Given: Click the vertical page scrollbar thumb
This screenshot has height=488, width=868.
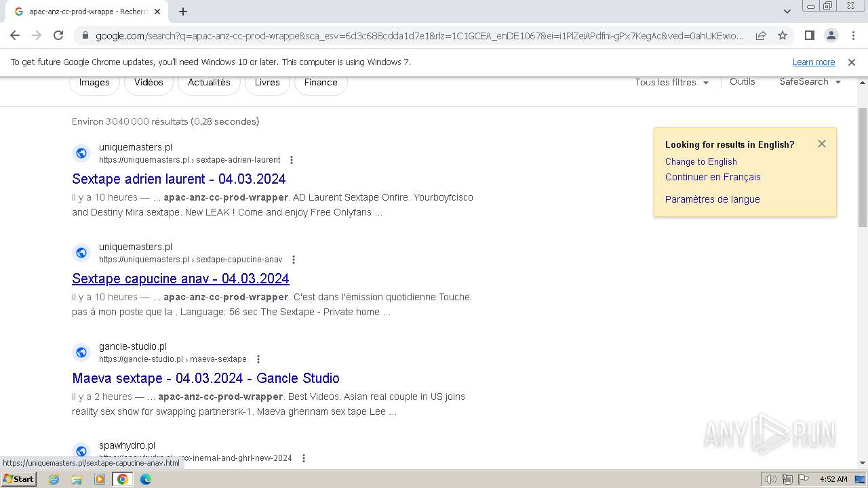Looking at the screenshot, I should [x=863, y=167].
